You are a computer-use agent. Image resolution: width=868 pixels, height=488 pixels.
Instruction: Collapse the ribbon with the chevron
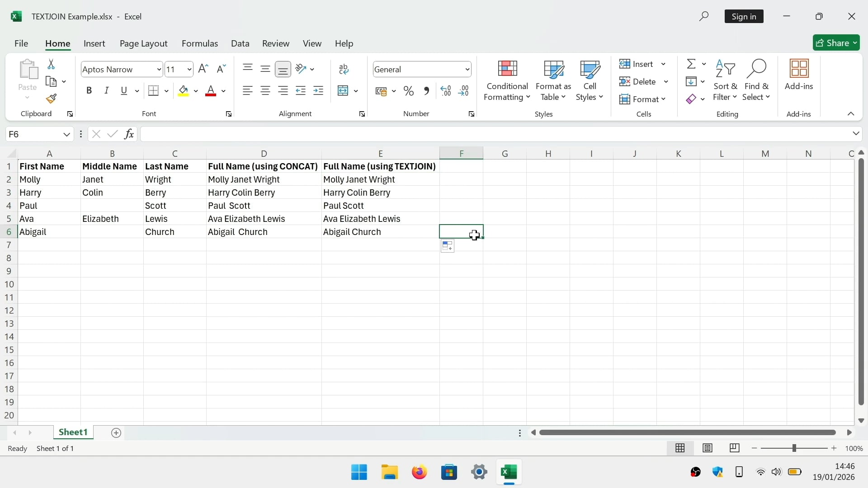(x=851, y=114)
